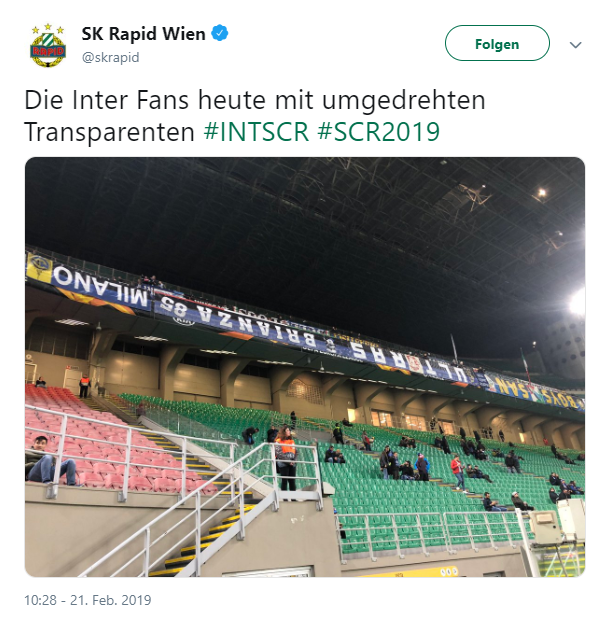Open the stadium photo attachment
The image size is (611, 619).
tap(305, 367)
